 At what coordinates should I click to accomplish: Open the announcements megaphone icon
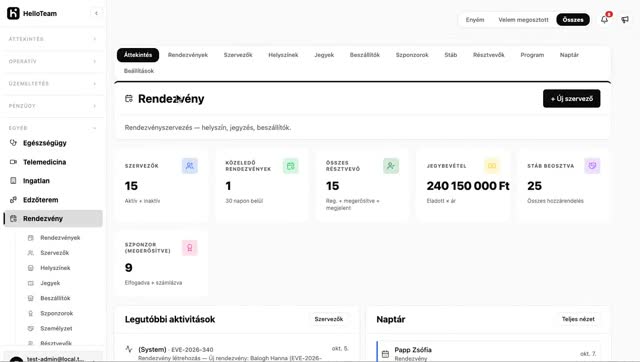click(x=625, y=19)
